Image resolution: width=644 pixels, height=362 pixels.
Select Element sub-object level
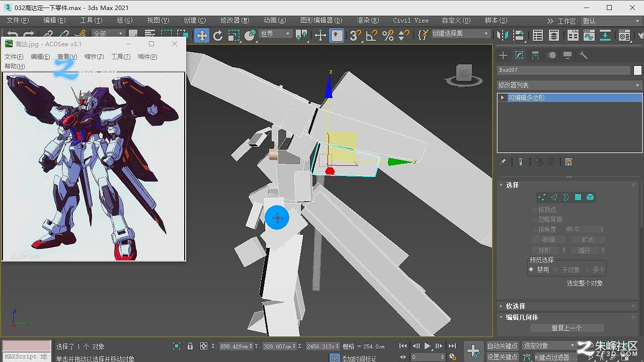pyautogui.click(x=590, y=197)
